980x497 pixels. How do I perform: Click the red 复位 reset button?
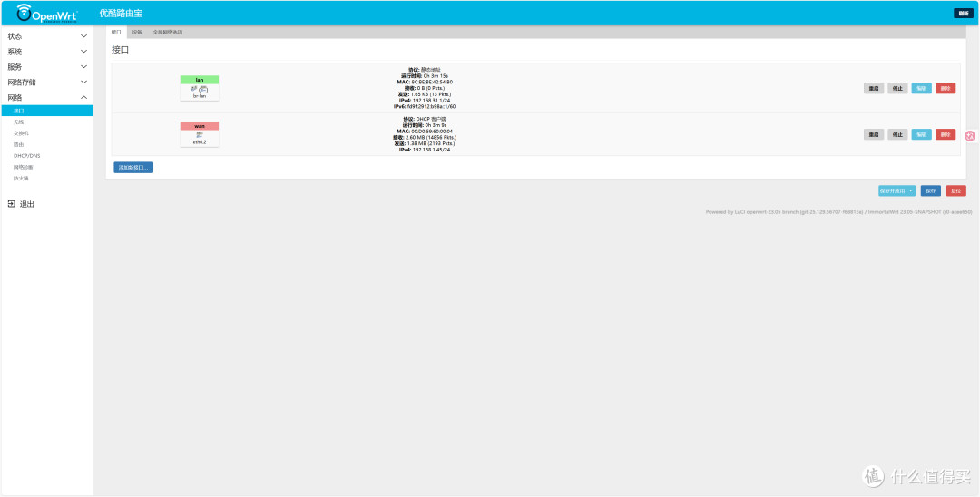pos(955,191)
